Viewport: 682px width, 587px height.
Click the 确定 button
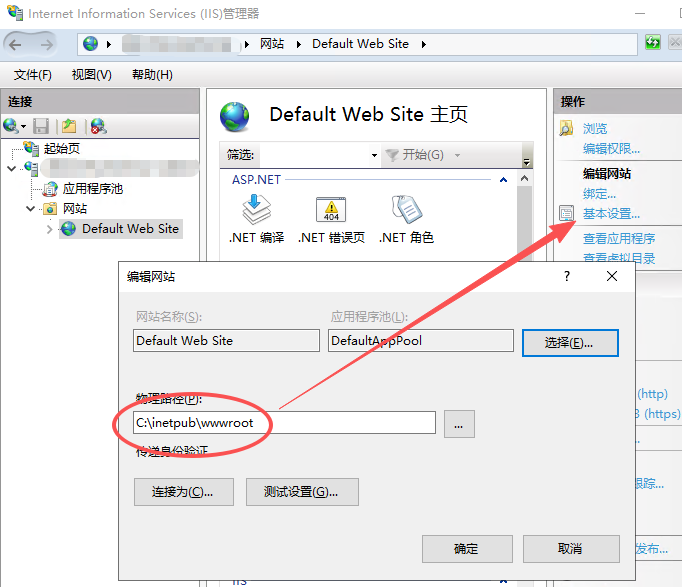click(467, 549)
